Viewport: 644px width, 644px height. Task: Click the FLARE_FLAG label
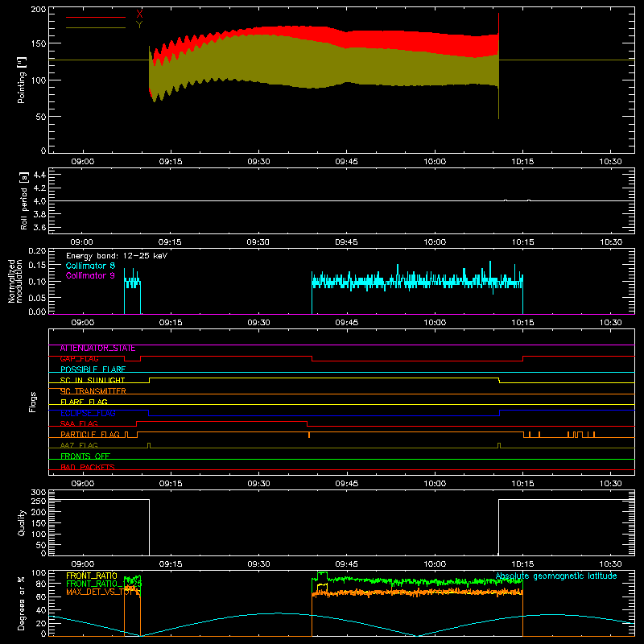84,402
